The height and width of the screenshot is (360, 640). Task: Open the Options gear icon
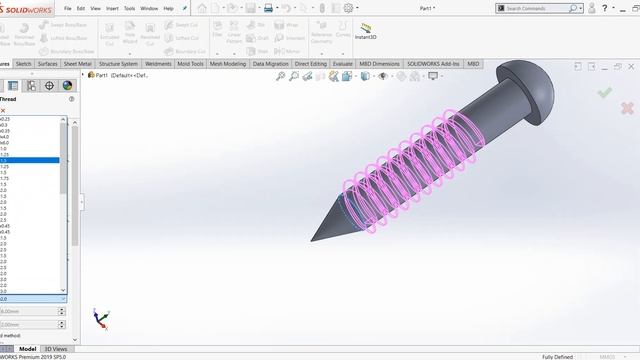(348, 8)
